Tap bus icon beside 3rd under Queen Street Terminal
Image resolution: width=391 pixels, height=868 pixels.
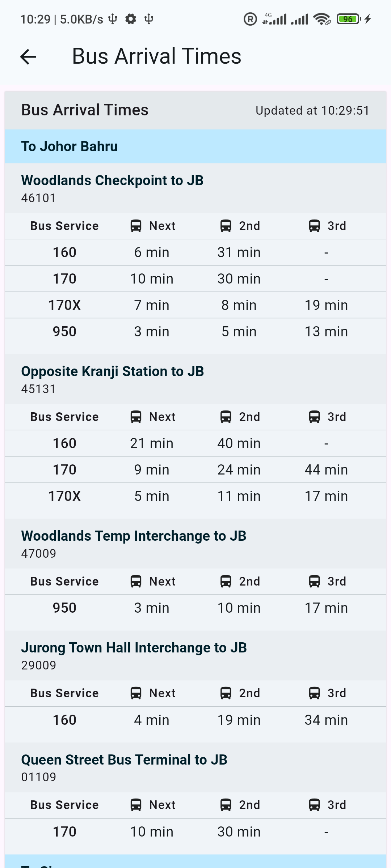314,805
